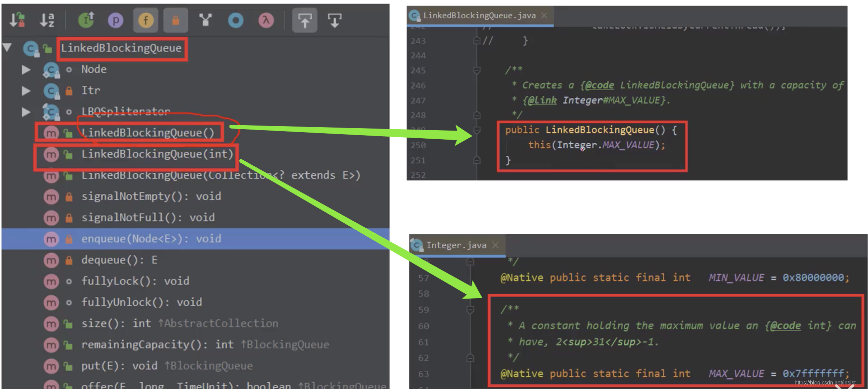Viewport: 868px width, 389px height.
Task: Click method icon of size() row
Action: (x=51, y=324)
